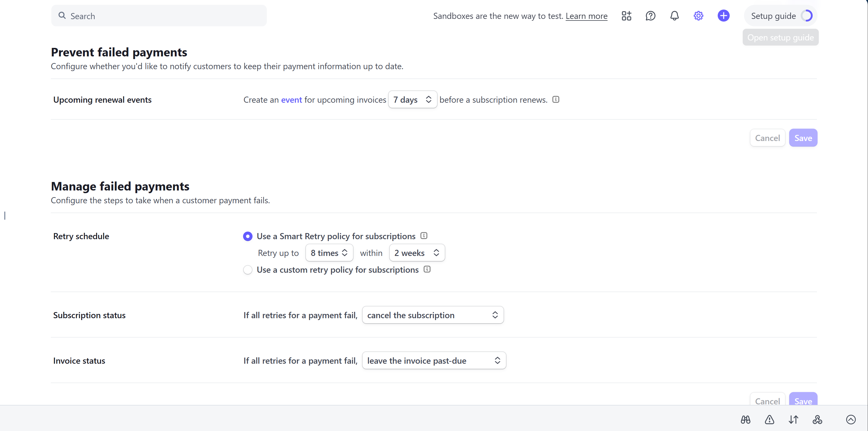Select custom retry policy radio button
Image resolution: width=868 pixels, height=431 pixels.
248,270
